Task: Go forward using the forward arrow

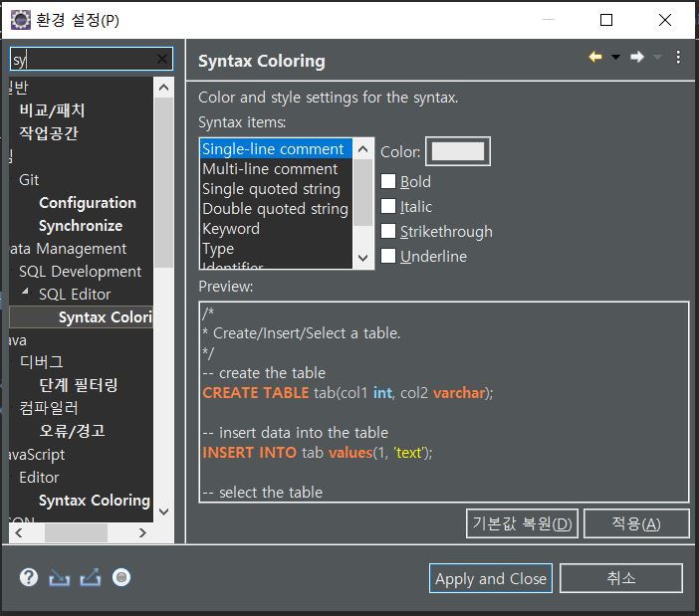Action: [637, 57]
